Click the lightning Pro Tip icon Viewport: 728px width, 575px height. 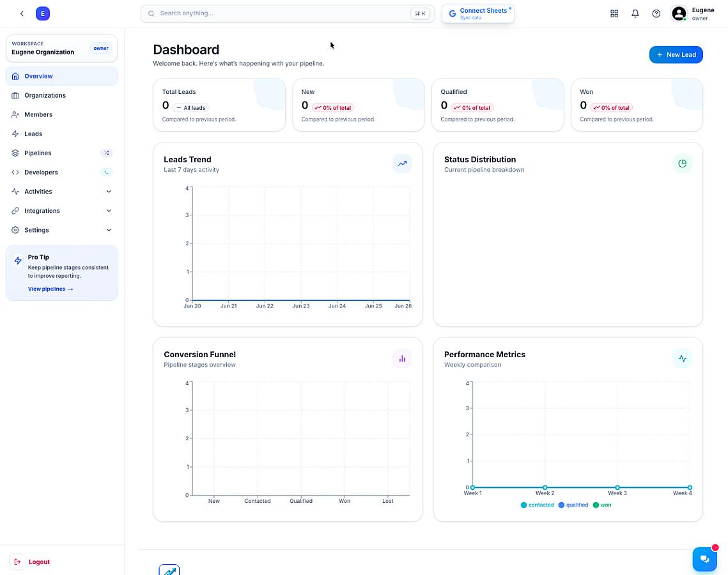(x=18, y=261)
